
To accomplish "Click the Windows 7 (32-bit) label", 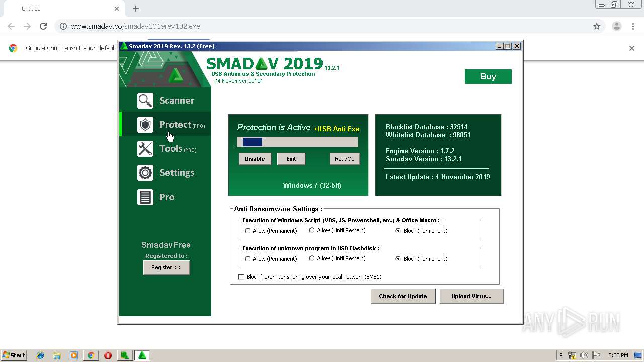I will point(312,185).
